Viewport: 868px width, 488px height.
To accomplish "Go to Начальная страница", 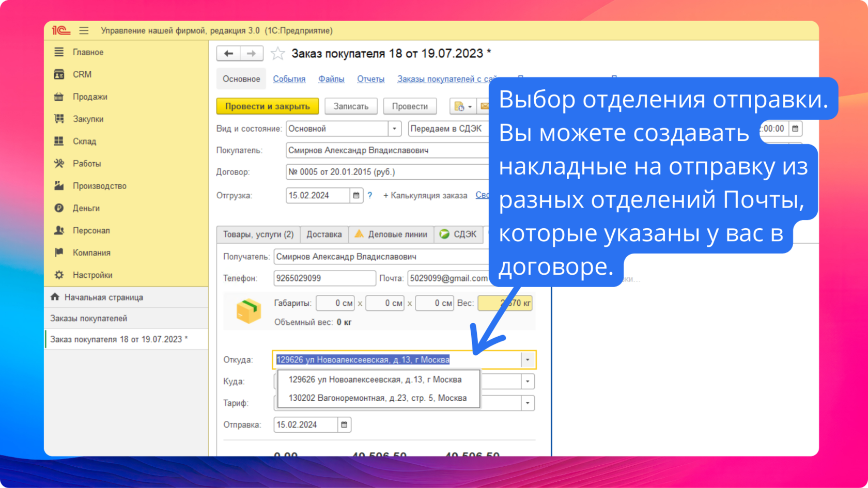I will [104, 297].
